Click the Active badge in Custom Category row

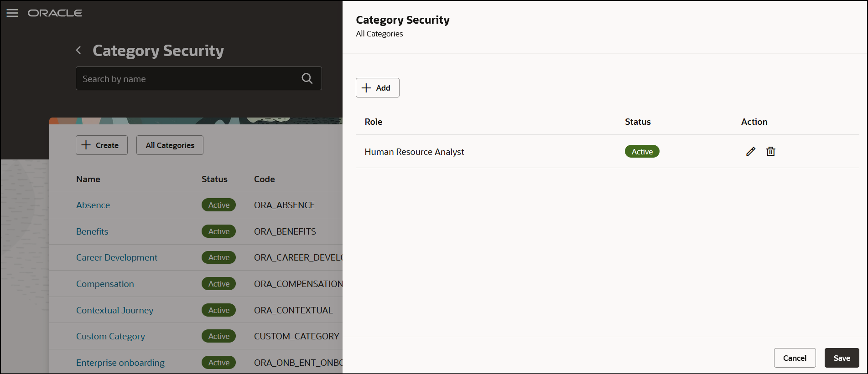point(219,336)
